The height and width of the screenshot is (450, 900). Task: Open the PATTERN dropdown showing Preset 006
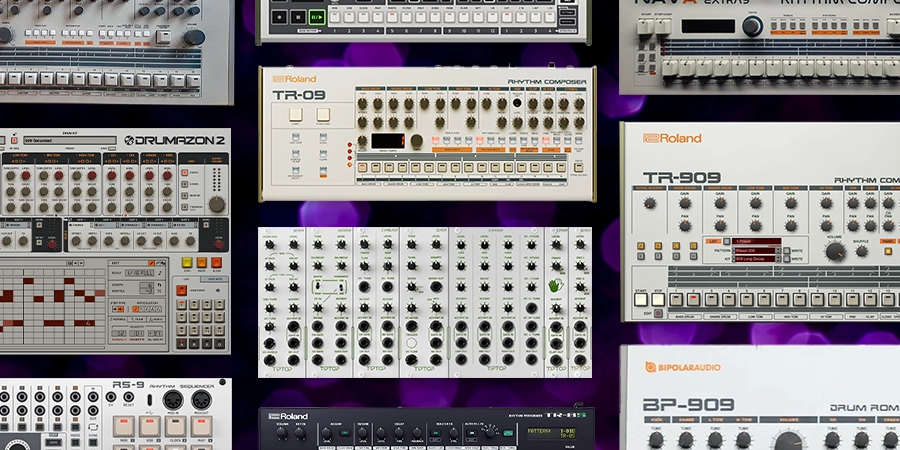click(753, 251)
